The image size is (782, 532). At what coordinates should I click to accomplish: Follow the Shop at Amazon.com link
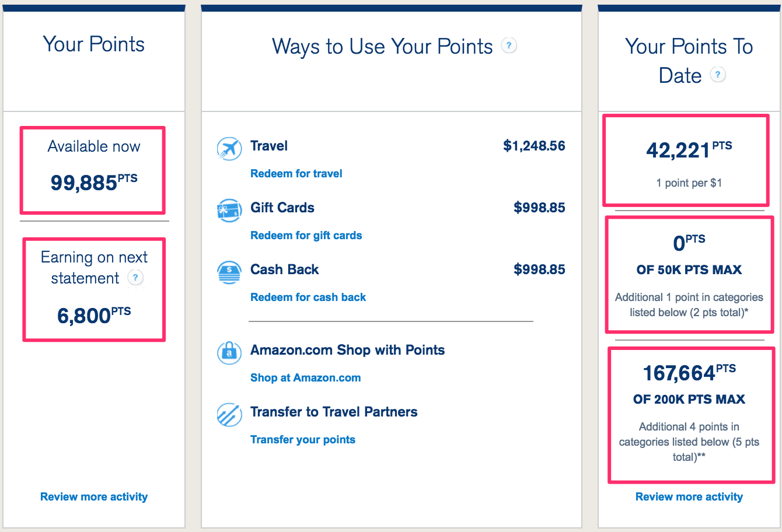[x=306, y=378]
